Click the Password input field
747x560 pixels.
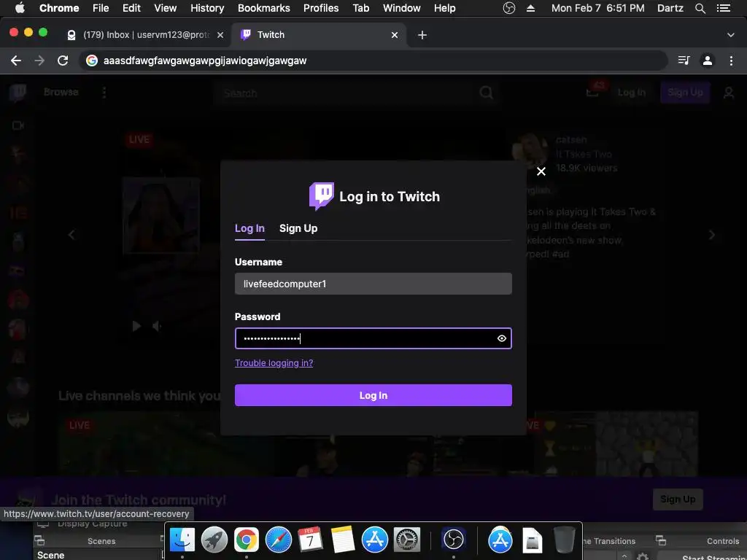(373, 338)
